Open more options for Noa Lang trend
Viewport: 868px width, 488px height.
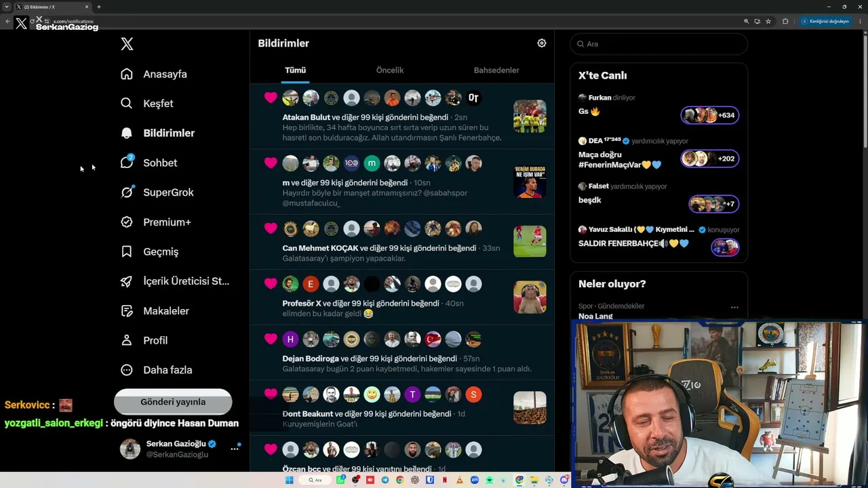(734, 307)
